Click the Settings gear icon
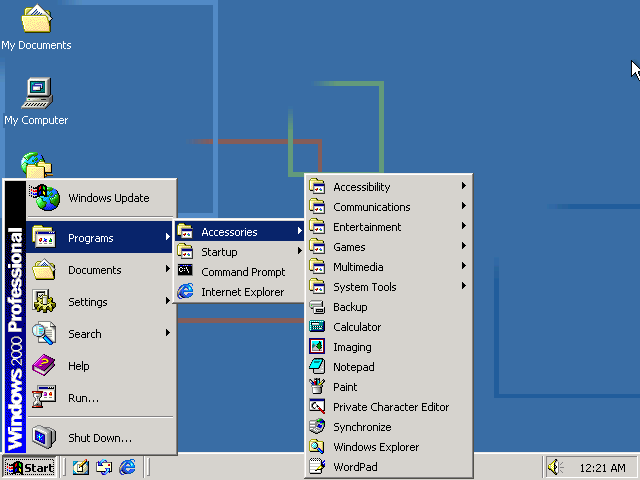 [44, 301]
